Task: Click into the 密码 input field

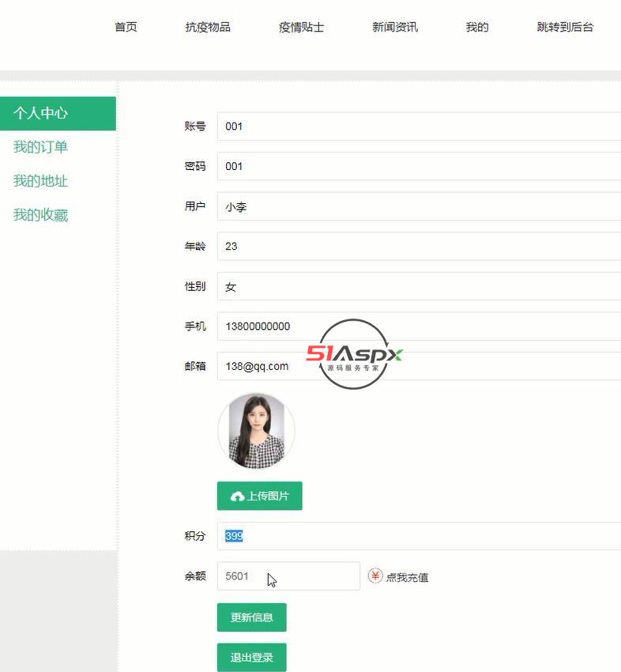Action: tap(419, 166)
